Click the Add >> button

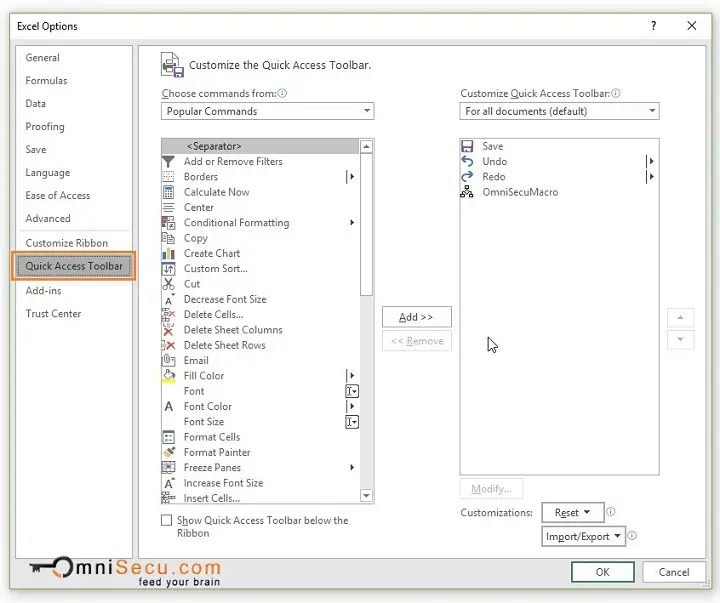point(416,317)
